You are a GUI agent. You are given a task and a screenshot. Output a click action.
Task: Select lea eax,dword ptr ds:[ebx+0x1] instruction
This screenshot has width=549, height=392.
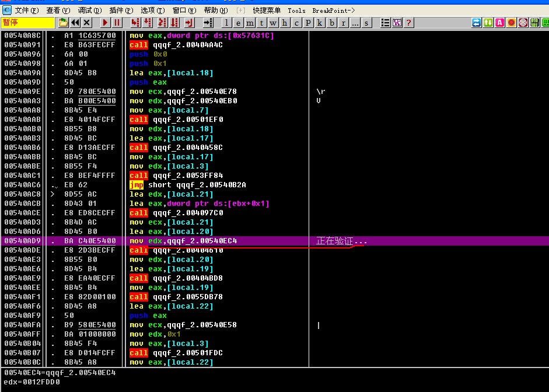pos(199,204)
